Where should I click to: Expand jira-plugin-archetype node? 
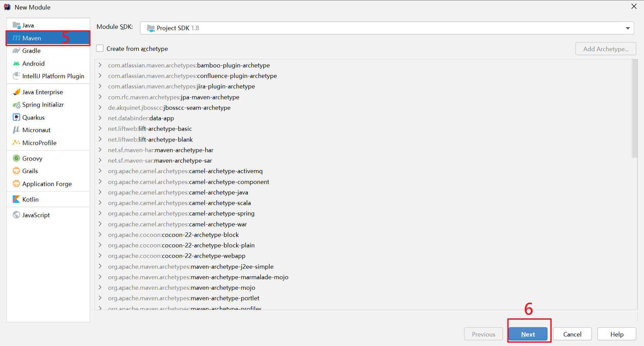pyautogui.click(x=100, y=86)
